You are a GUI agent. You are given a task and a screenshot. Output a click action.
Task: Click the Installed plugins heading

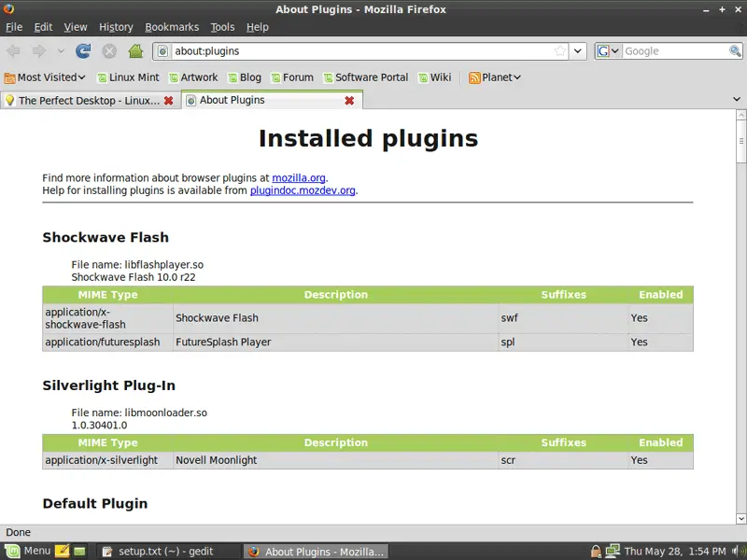[x=368, y=138]
